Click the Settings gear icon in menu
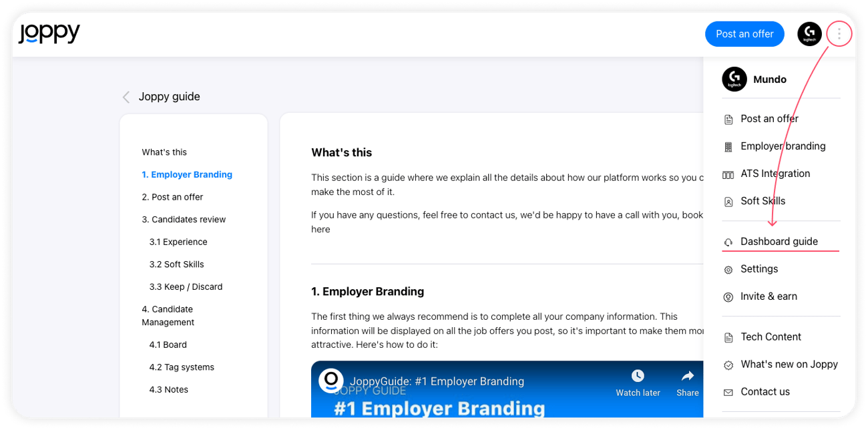868x430 pixels. pyautogui.click(x=728, y=269)
